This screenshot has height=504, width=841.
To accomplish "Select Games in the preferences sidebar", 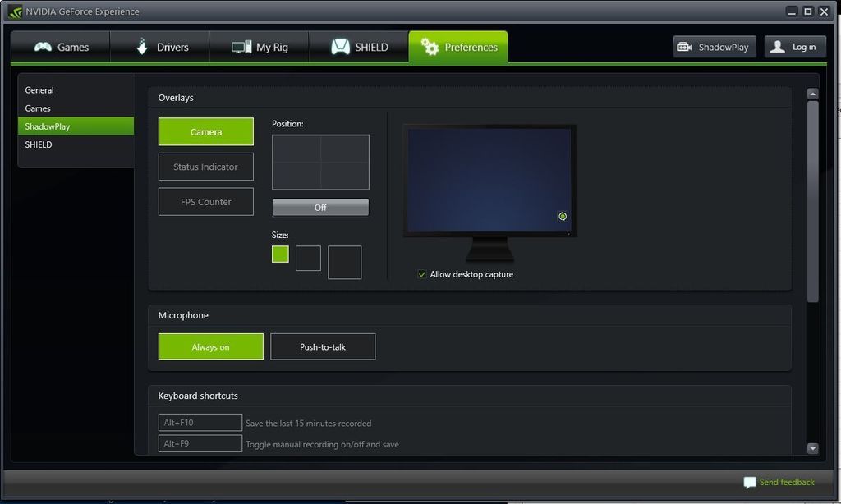I will (x=76, y=108).
